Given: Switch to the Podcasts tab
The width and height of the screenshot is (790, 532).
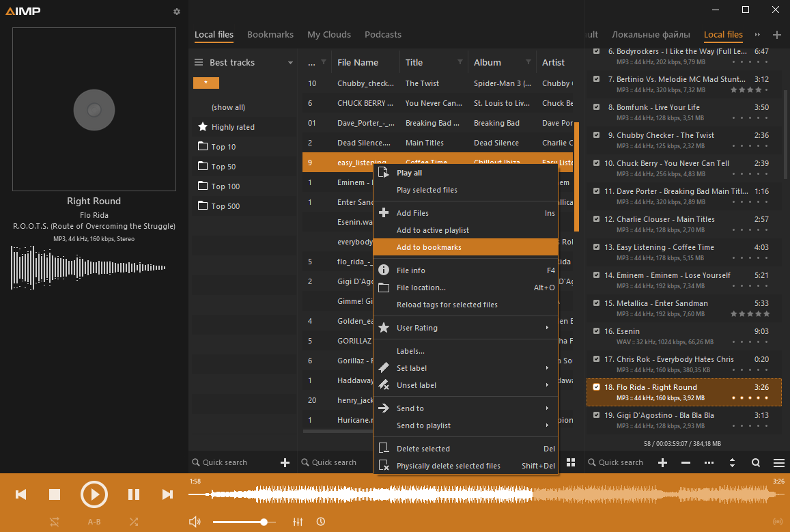Looking at the screenshot, I should pos(383,34).
